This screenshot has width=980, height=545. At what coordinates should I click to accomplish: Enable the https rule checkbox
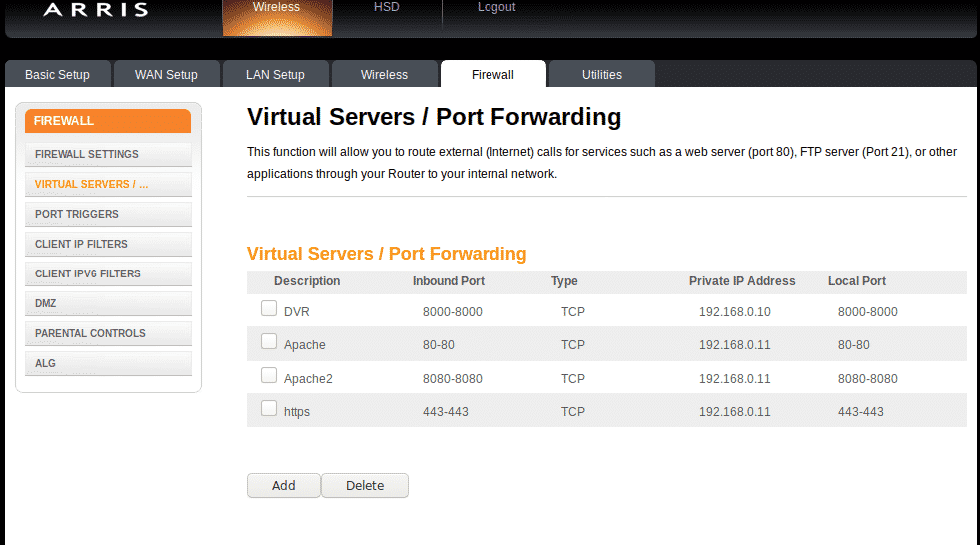click(x=269, y=409)
